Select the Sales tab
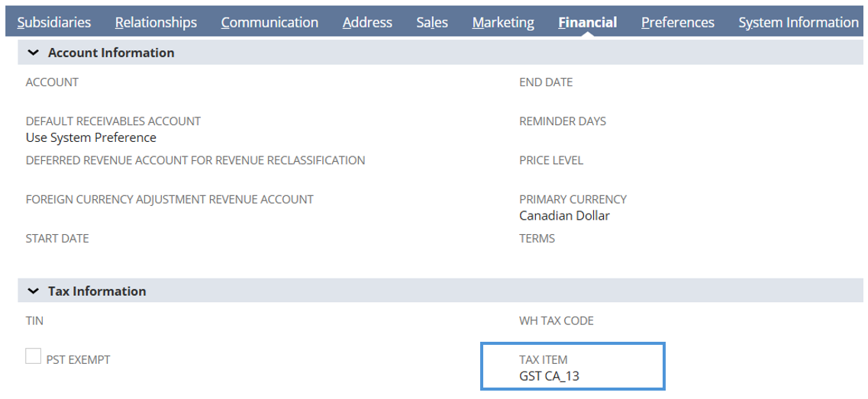 (432, 22)
